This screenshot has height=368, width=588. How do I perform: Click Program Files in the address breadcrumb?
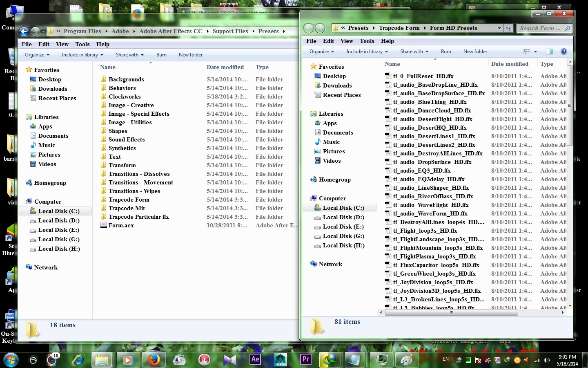point(82,31)
